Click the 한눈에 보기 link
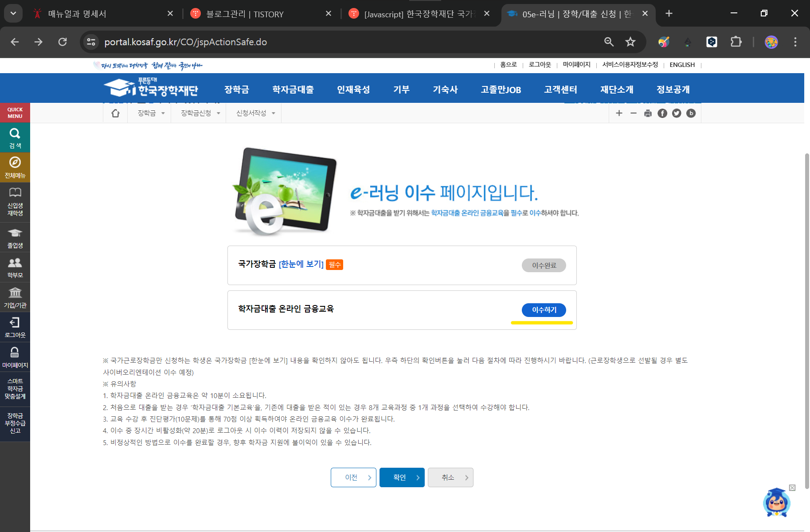The image size is (810, 532). point(301,264)
